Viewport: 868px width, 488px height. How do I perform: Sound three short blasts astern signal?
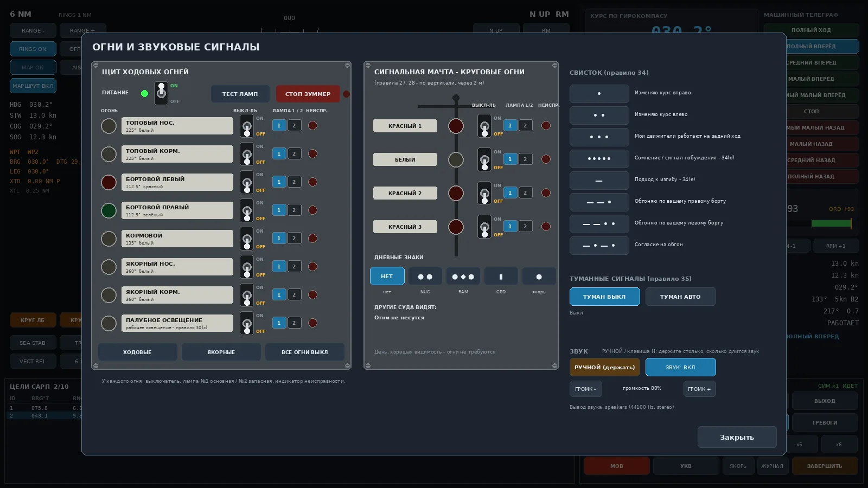tap(599, 137)
